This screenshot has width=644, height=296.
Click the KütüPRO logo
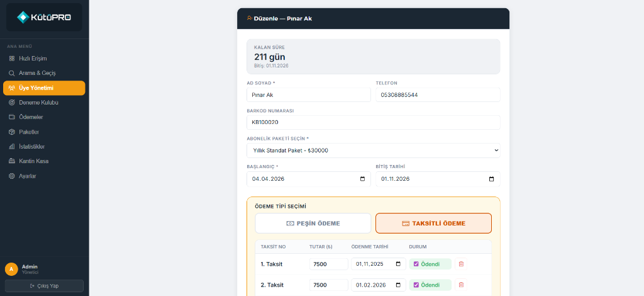44,17
